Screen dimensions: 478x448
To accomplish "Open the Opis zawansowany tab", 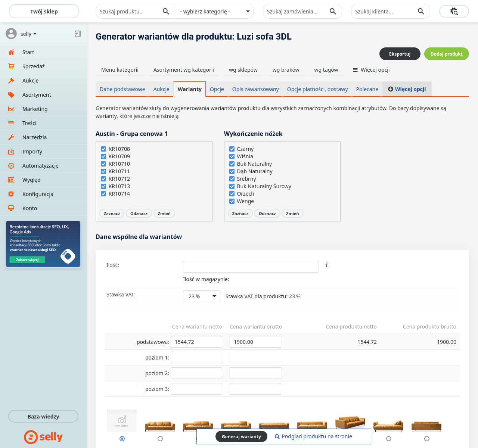I will coord(255,89).
